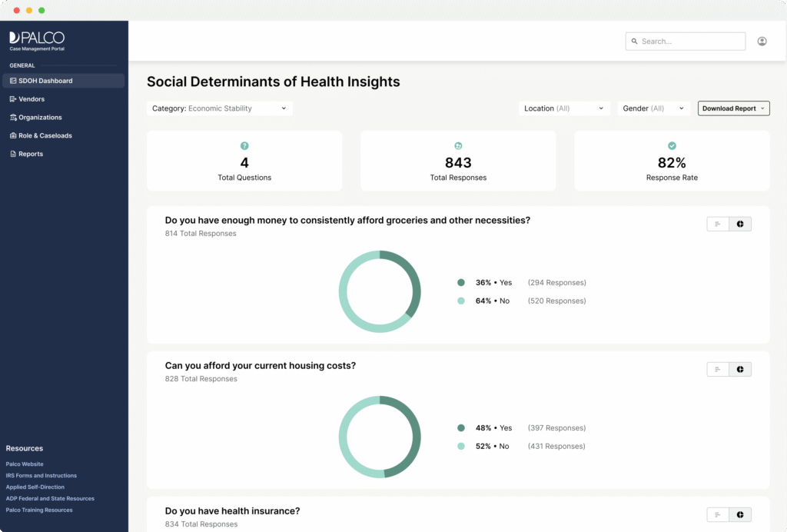Switch the housing costs question to pie chart view

(x=740, y=369)
